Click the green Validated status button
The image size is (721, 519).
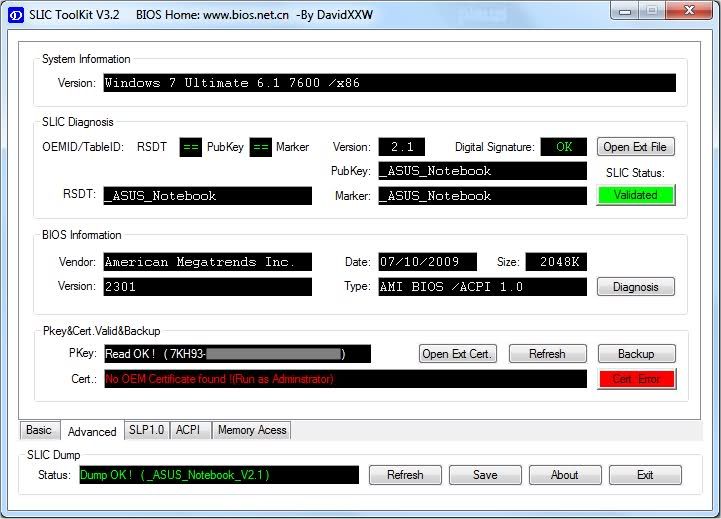pyautogui.click(x=635, y=195)
